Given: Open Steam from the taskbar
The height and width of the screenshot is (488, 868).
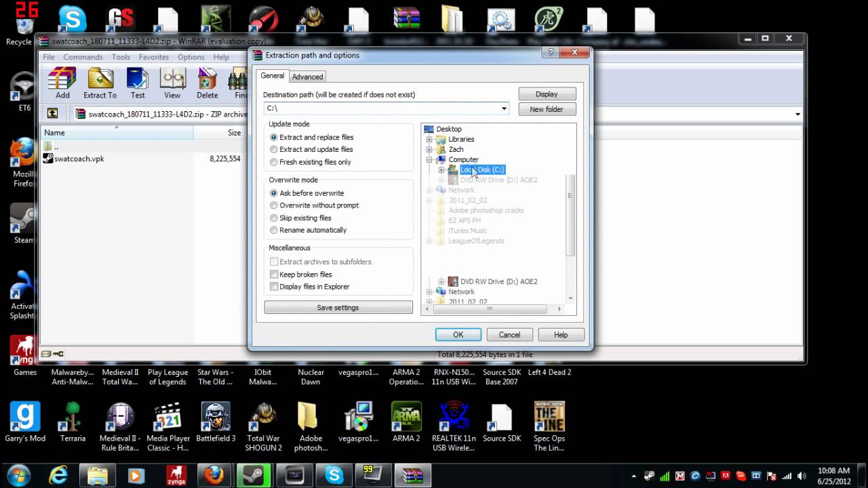Looking at the screenshot, I should (x=254, y=476).
